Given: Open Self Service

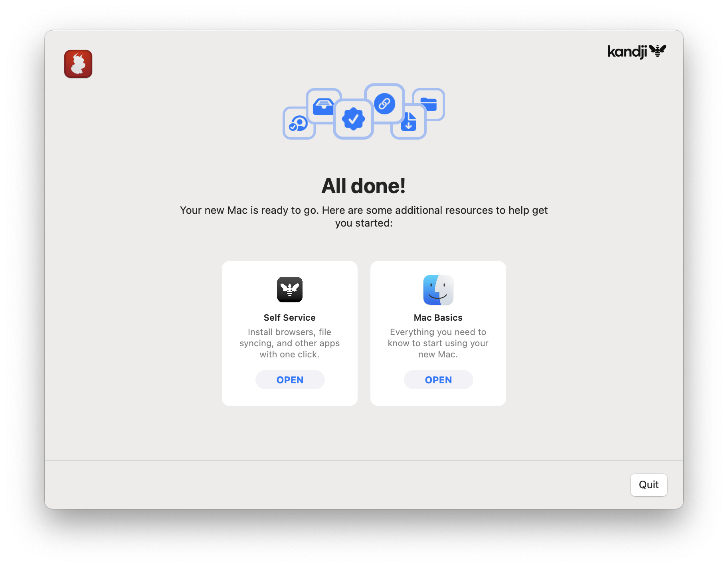Looking at the screenshot, I should pyautogui.click(x=290, y=380).
